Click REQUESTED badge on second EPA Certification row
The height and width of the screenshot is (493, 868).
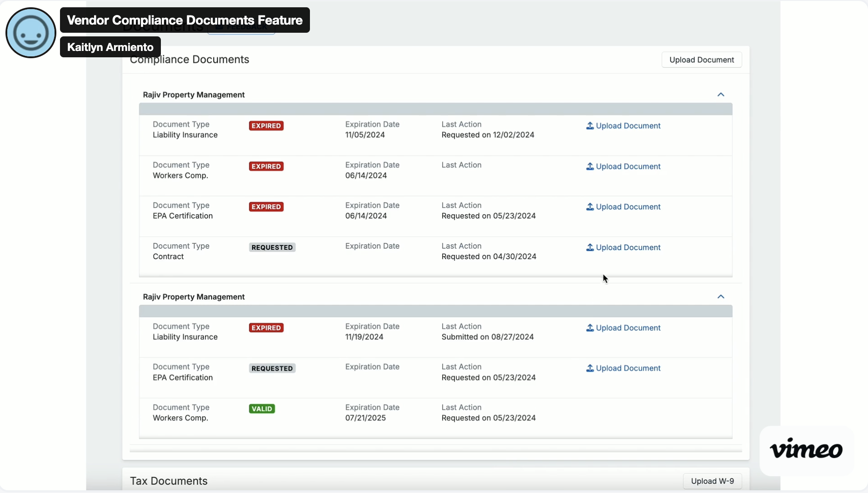[x=272, y=368]
